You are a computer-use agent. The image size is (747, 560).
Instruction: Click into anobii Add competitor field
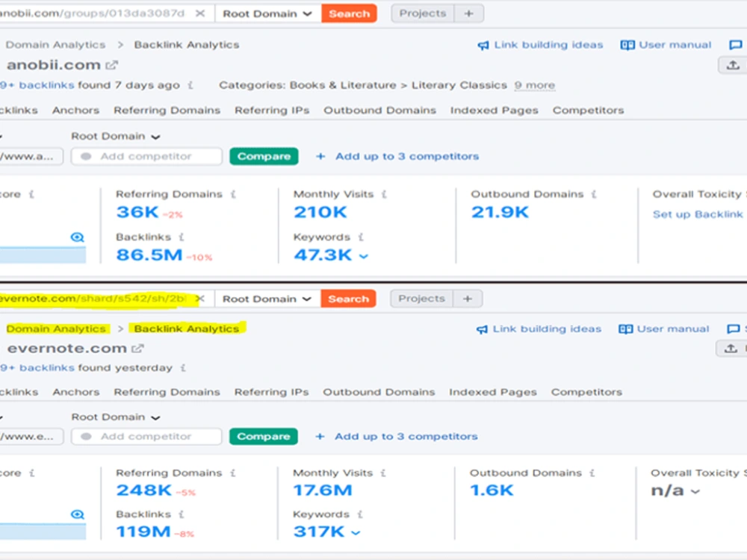146,156
